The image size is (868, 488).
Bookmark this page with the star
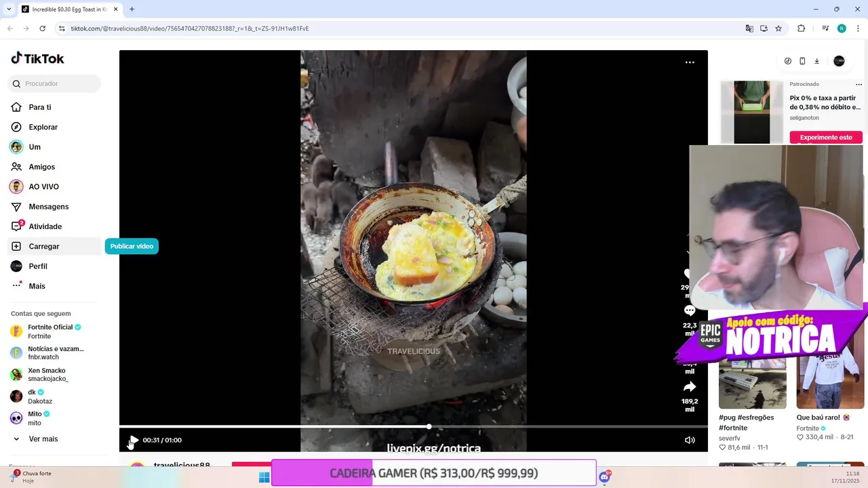[x=778, y=28]
